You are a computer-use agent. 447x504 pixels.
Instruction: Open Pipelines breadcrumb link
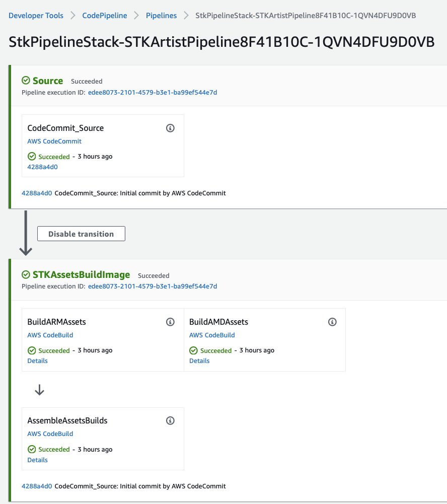click(x=161, y=16)
